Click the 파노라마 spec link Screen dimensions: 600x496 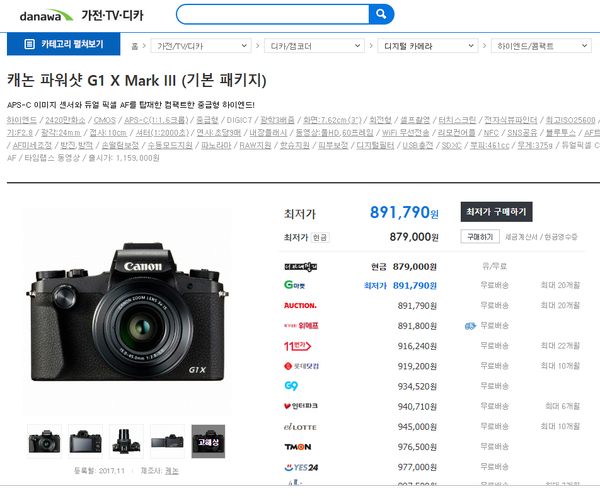tap(216, 145)
